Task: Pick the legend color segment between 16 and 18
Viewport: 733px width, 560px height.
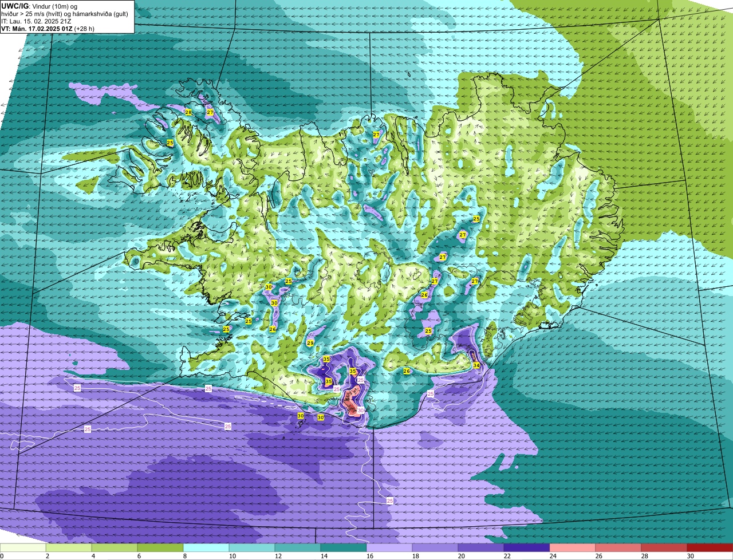Action: 389,547
